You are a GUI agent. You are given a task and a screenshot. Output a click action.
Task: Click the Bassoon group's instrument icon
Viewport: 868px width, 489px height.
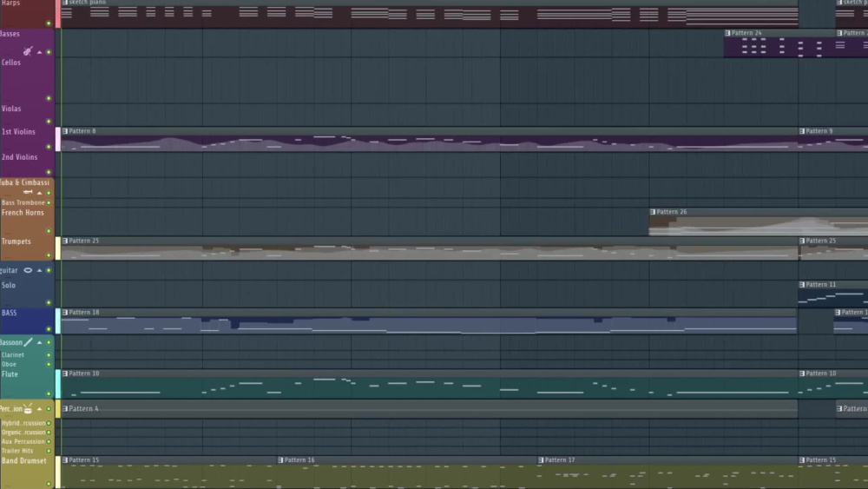coord(29,342)
